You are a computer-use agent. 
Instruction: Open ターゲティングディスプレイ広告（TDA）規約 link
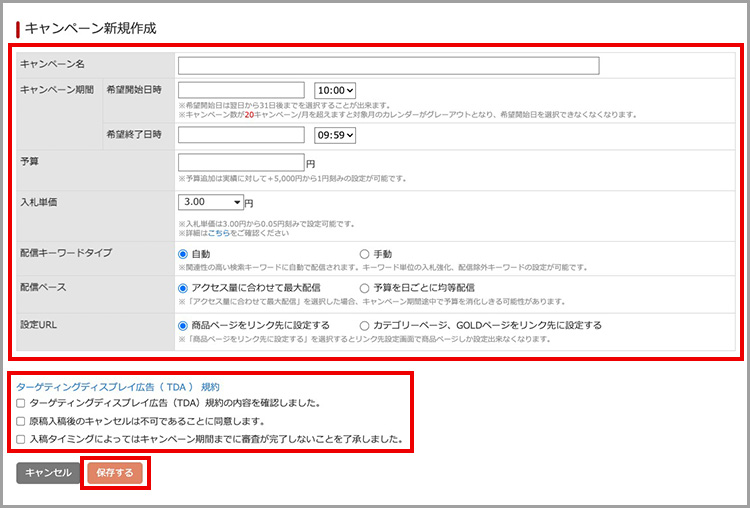point(118,386)
